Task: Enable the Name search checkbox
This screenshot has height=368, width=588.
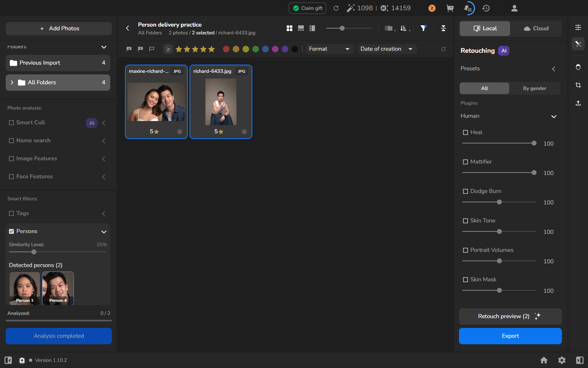Action: pyautogui.click(x=11, y=141)
